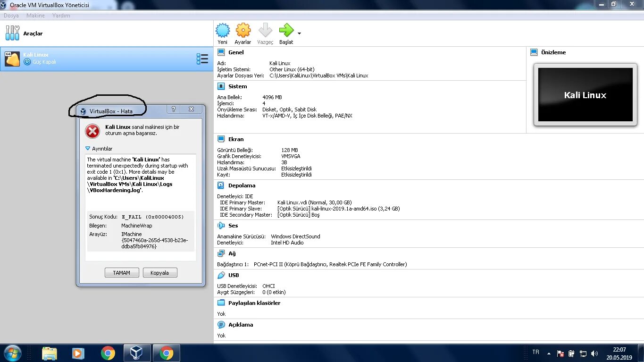Viewport: 644px width, 362px height.
Task: Click the Ağ section title
Action: 232,253
